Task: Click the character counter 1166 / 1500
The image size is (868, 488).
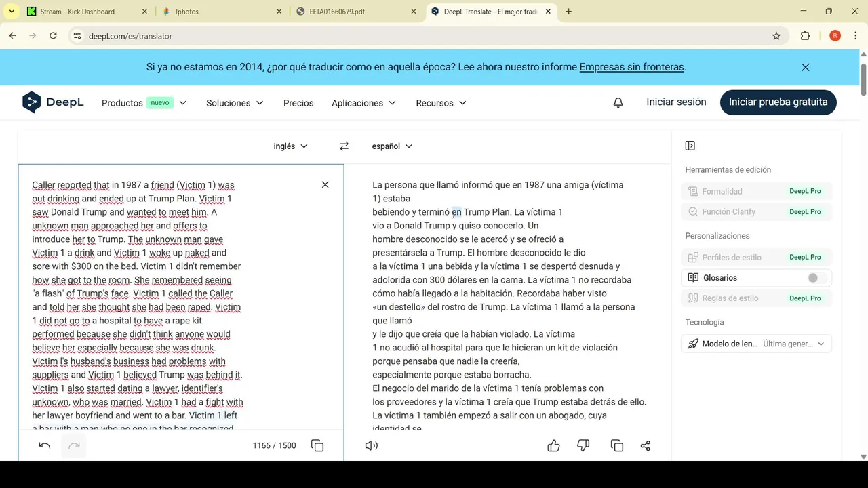Action: (274, 445)
